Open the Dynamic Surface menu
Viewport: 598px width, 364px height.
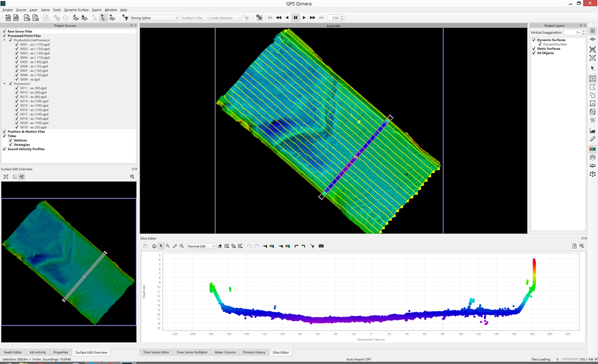[x=76, y=10]
